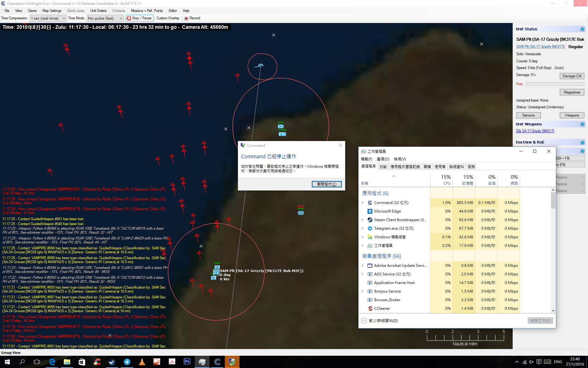Select the SAM Plt unit icon on map
Viewport: 588px width, 368px height.
(x=216, y=272)
